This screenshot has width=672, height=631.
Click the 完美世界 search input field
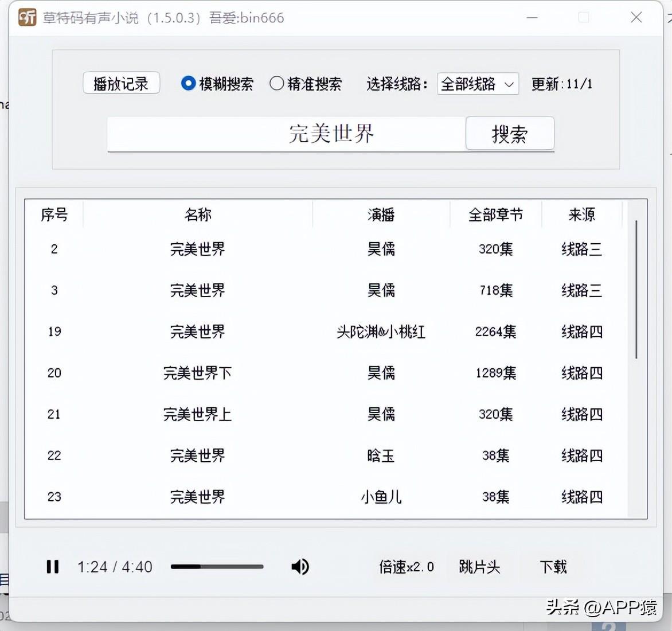[286, 134]
